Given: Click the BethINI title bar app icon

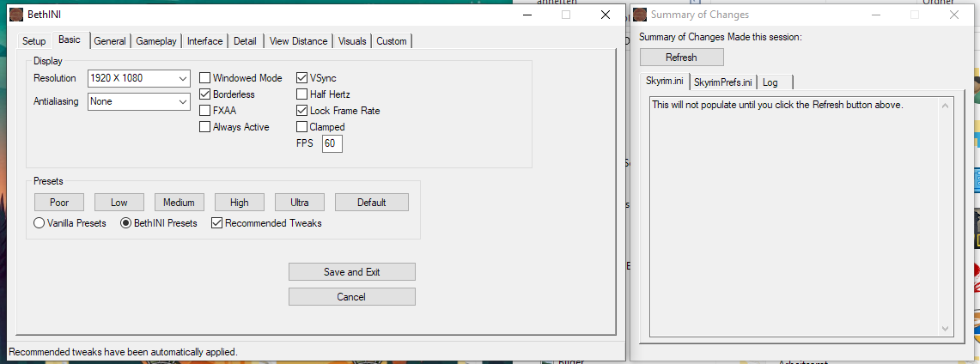Looking at the screenshot, I should click(x=17, y=15).
